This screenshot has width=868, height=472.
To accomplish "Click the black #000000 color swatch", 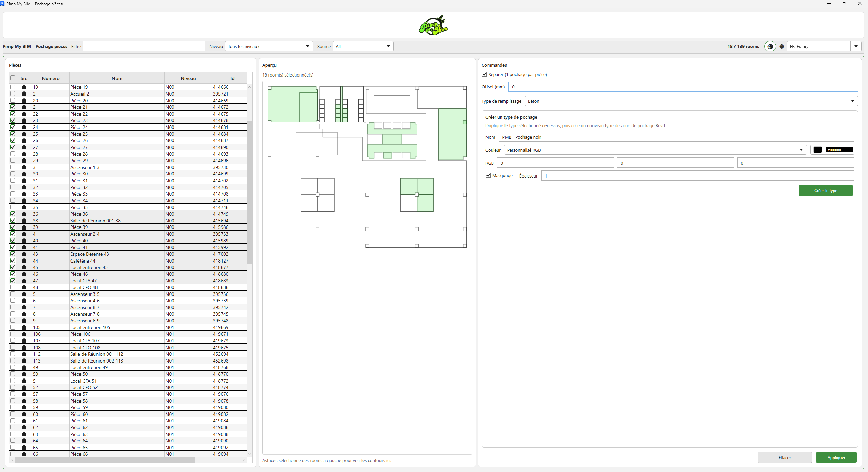I will [818, 150].
